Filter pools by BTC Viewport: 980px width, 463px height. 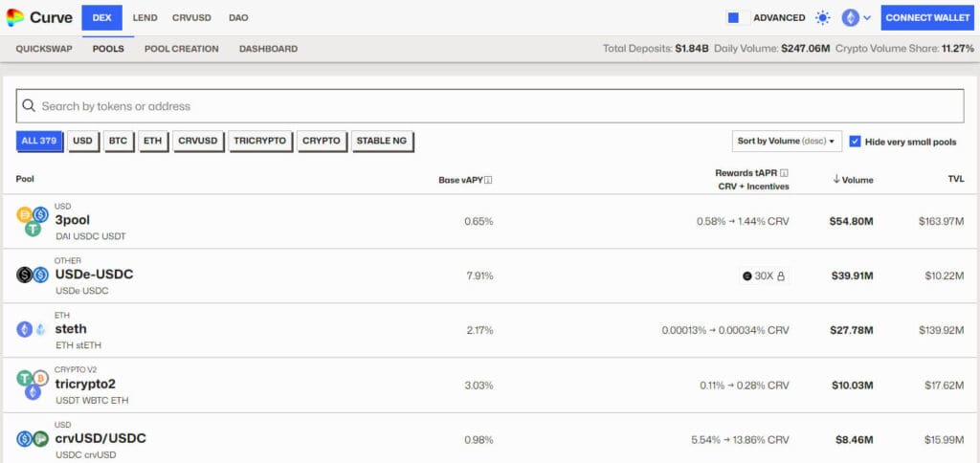click(x=118, y=142)
